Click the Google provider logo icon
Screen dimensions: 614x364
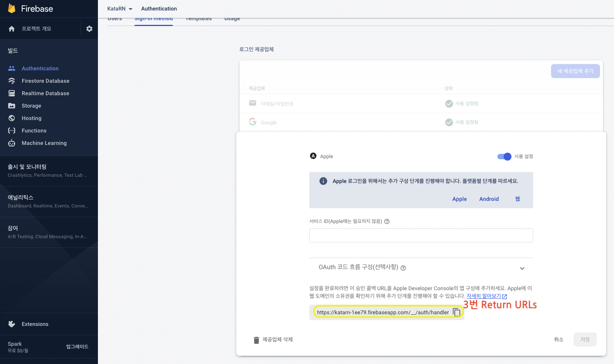pos(253,122)
